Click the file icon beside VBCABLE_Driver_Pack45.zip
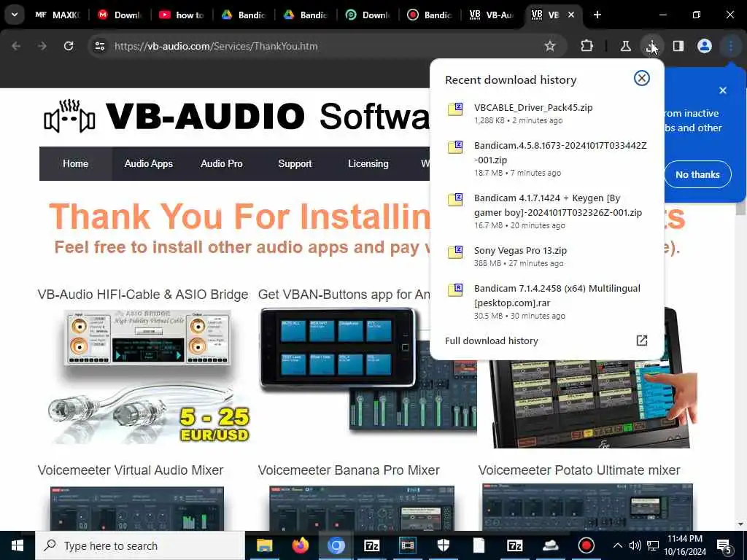Viewport: 747px width, 560px height. point(455,109)
